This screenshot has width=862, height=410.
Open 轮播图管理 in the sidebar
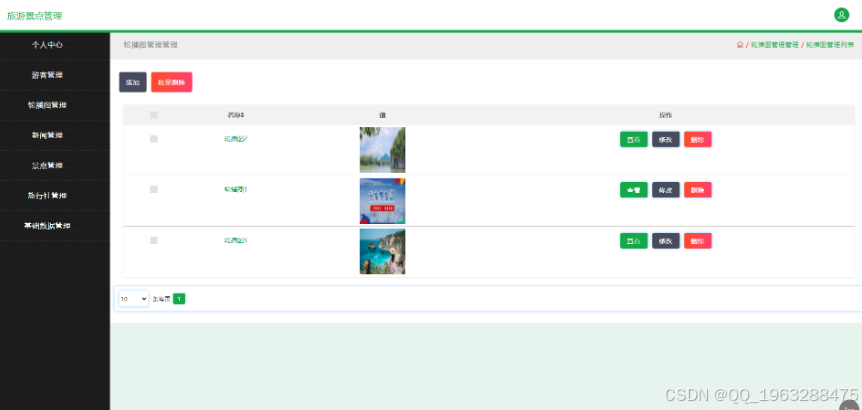(x=47, y=105)
